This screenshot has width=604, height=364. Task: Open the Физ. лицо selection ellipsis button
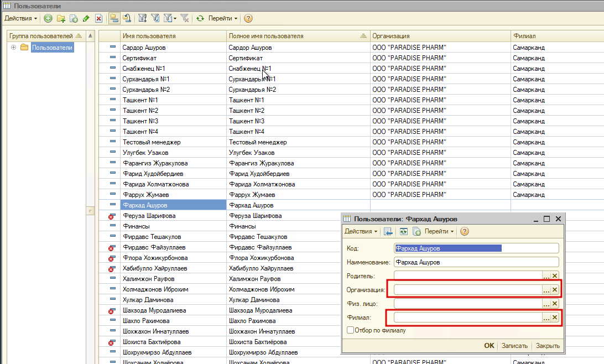click(x=546, y=304)
